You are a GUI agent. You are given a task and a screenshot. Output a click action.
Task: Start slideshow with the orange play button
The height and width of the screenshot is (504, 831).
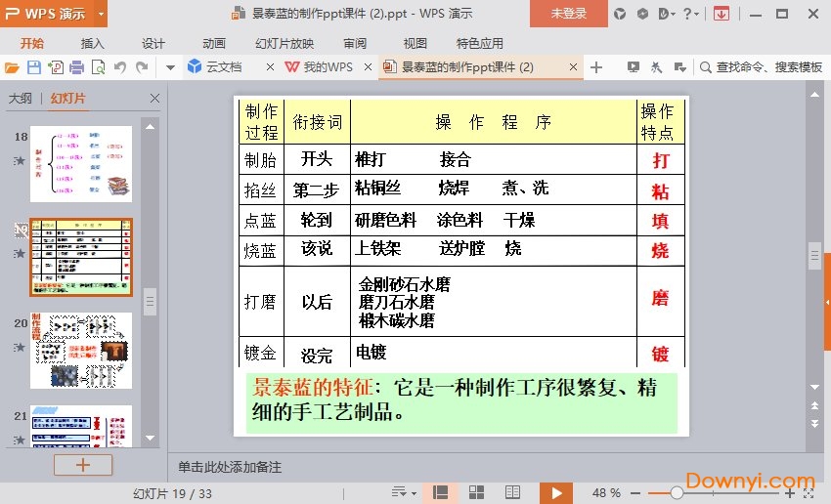(556, 493)
